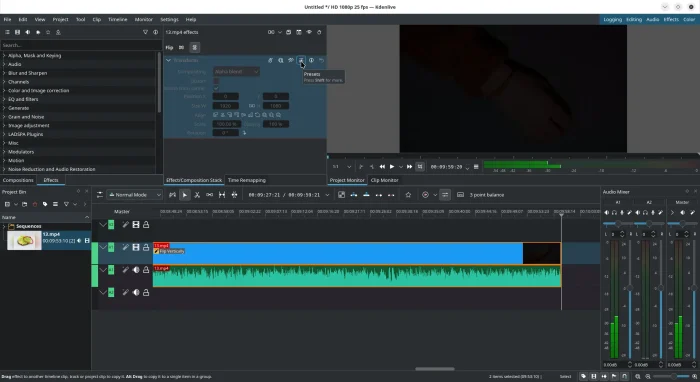
Task: Switch to the Time Remapping tab
Action: [x=247, y=180]
